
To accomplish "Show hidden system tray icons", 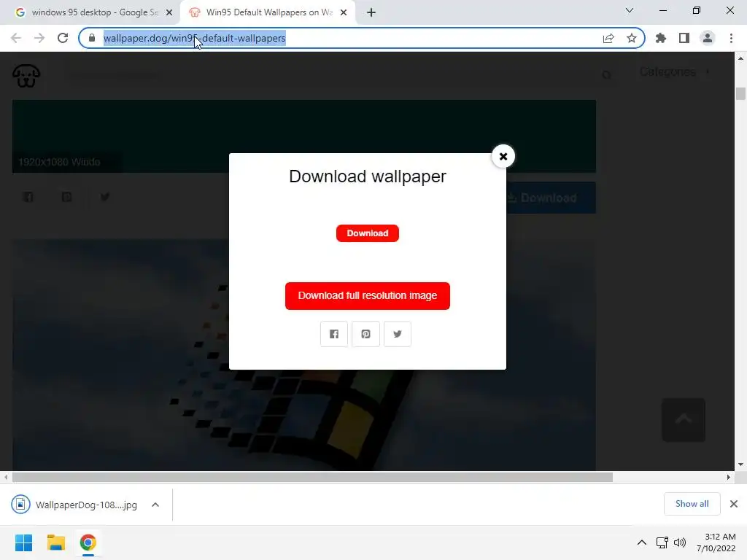I will tap(642, 542).
